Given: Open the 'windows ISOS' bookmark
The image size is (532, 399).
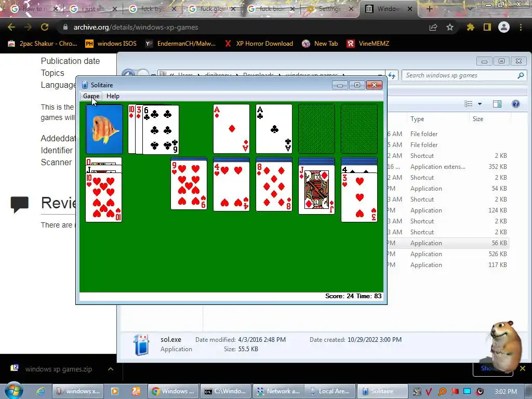Looking at the screenshot, I should [111, 44].
